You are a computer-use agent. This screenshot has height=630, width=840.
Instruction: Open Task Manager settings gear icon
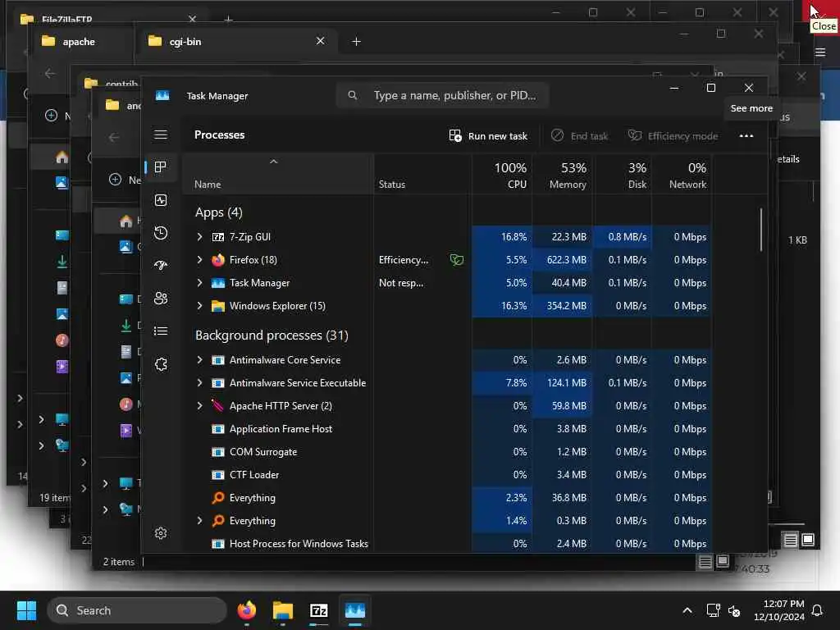(161, 533)
